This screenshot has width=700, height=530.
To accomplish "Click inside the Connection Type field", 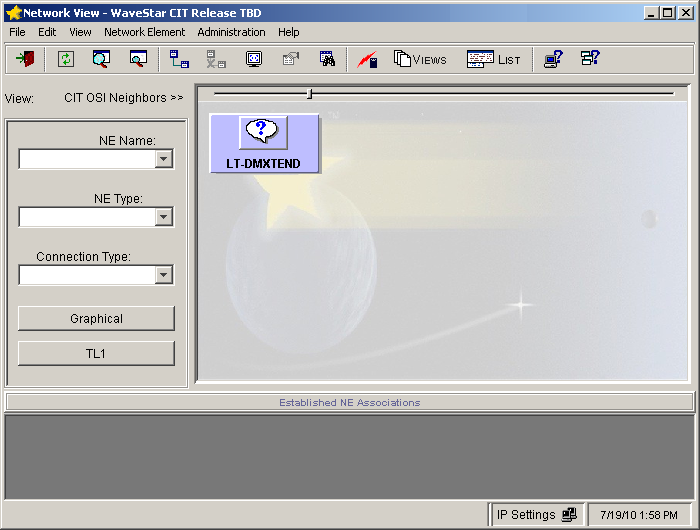I will (x=88, y=275).
